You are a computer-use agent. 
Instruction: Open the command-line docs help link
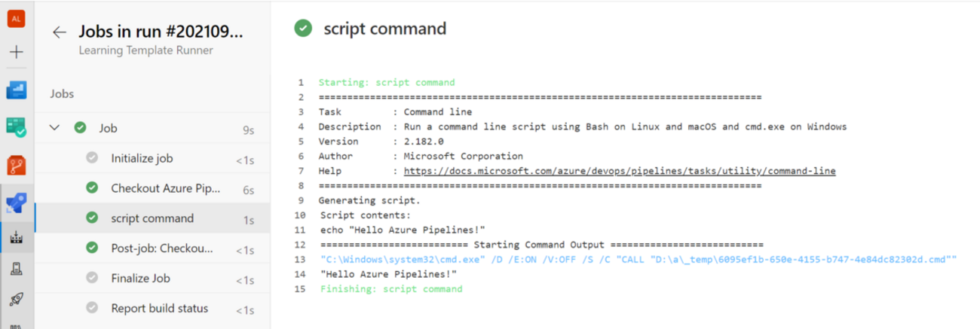pos(620,171)
